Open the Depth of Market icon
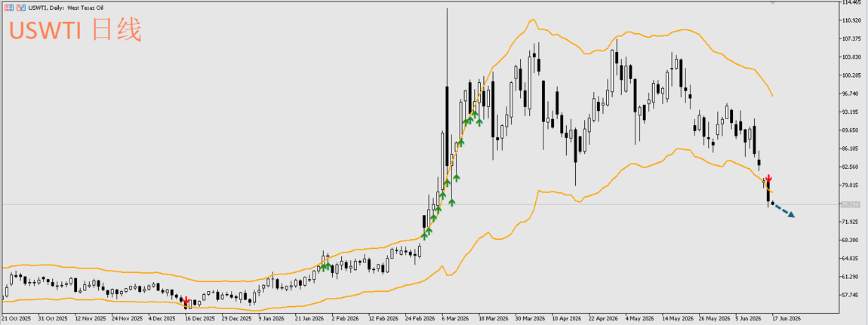 [9, 8]
